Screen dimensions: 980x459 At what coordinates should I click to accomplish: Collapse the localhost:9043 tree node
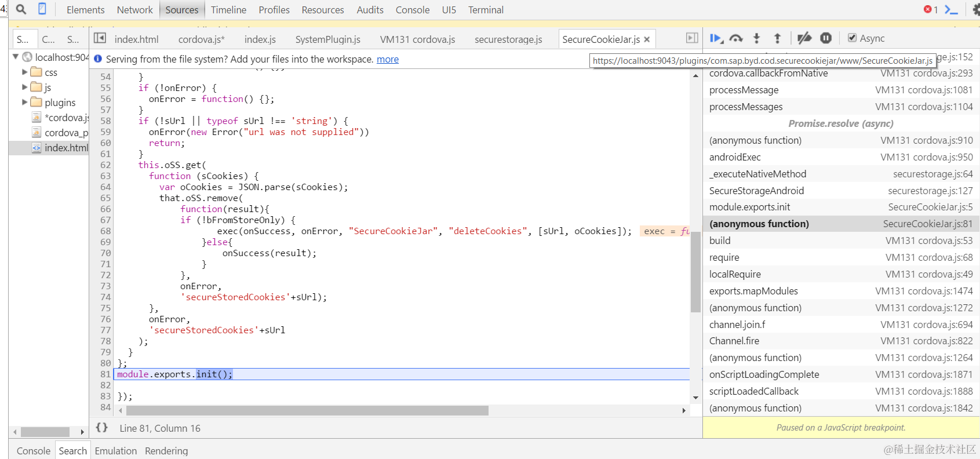click(16, 57)
